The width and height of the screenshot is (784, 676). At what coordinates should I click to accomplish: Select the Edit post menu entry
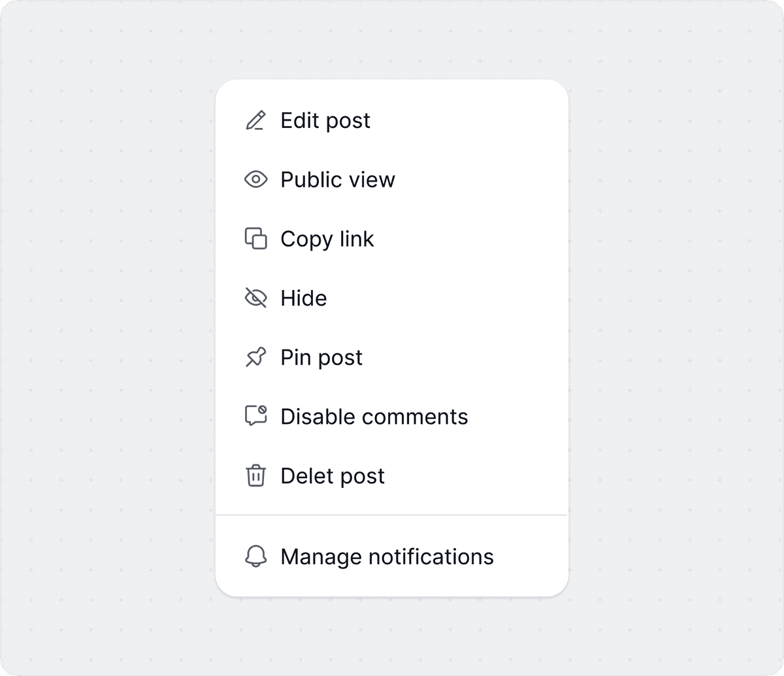click(325, 120)
